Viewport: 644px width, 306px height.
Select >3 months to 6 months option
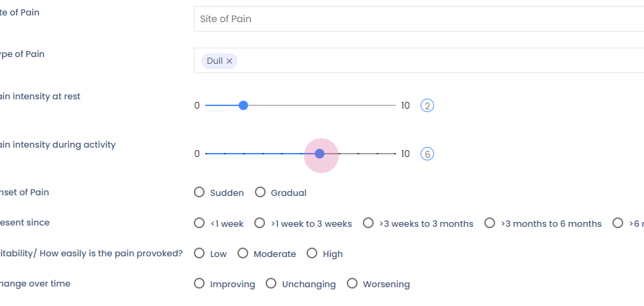tap(490, 223)
